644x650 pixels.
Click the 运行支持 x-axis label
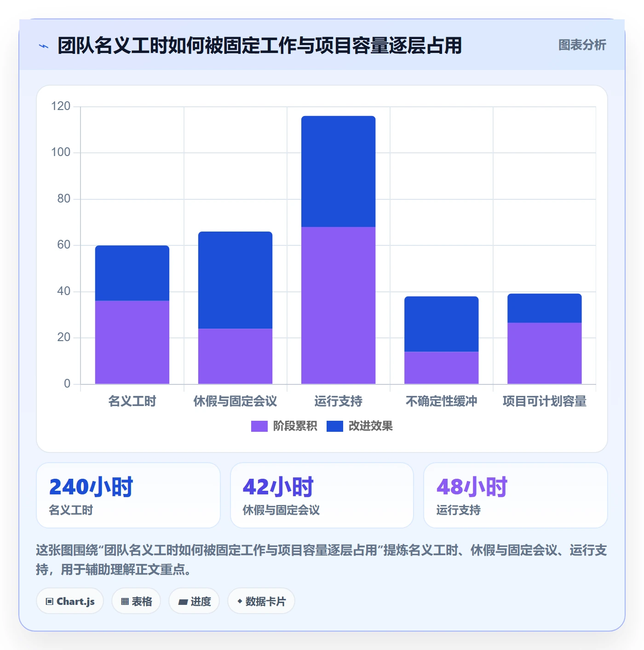point(338,401)
